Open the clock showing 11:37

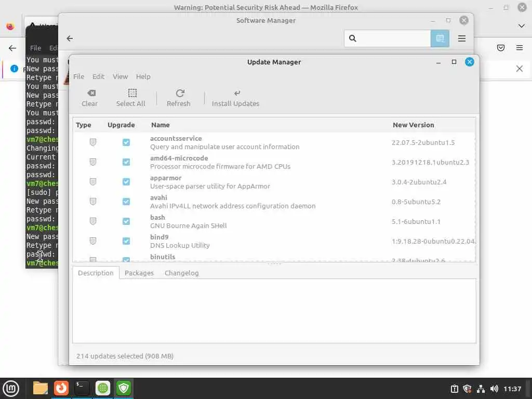[512, 389]
